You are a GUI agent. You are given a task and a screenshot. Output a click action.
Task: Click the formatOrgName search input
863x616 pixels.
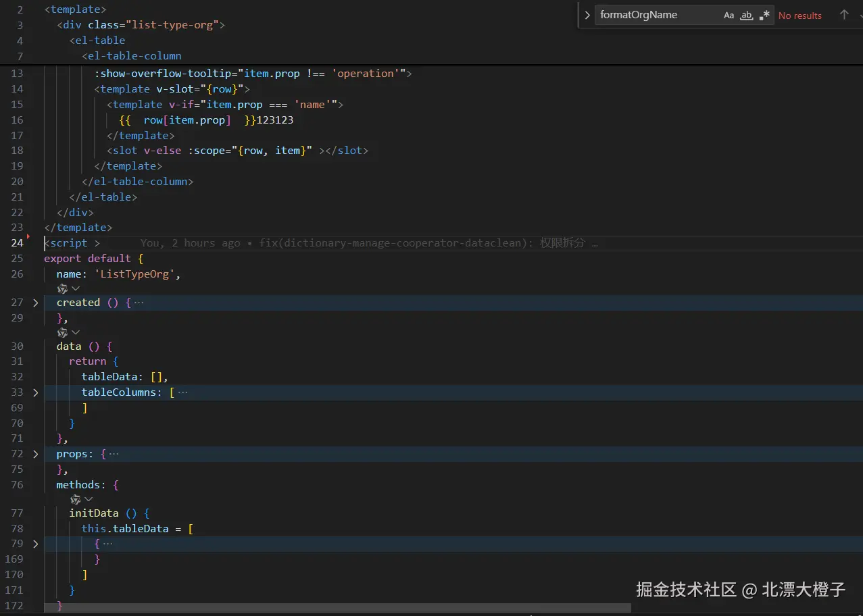pos(656,15)
